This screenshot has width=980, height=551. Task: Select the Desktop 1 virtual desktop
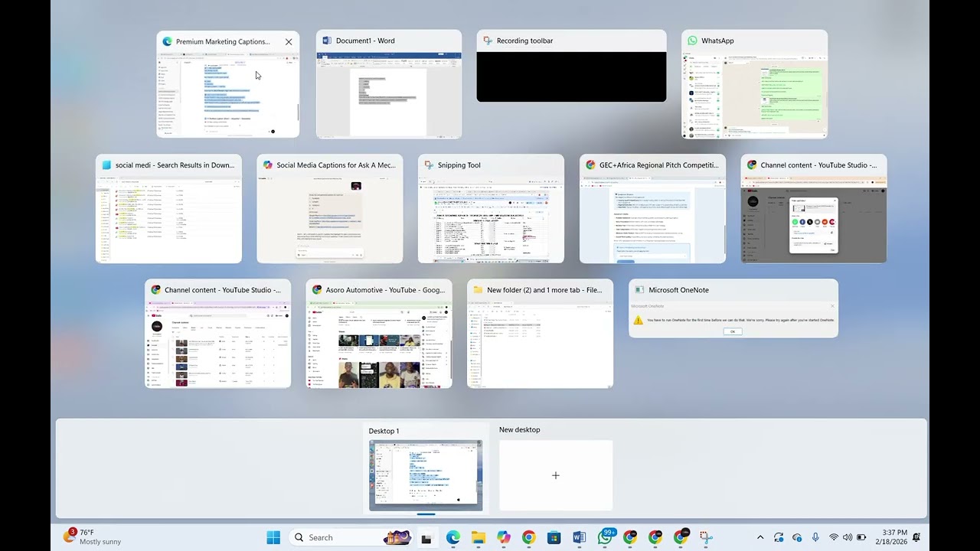pyautogui.click(x=426, y=468)
